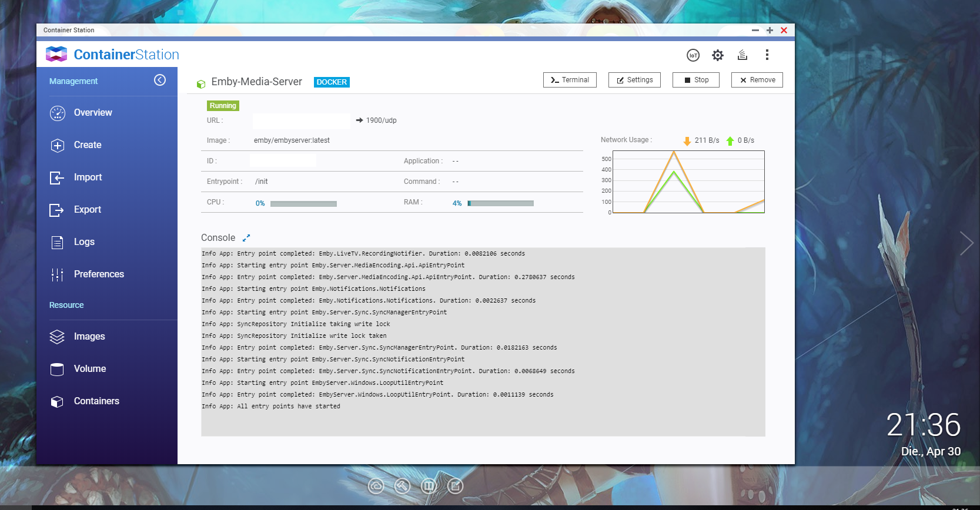980x510 pixels.
Task: Click the stacked layers notification icon
Action: 742,55
